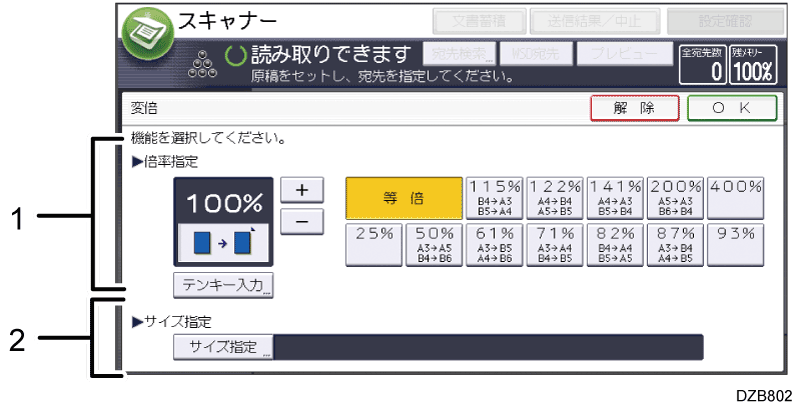Decrease the ratio with the − button
Image resolution: width=792 pixels, height=407 pixels.
tap(302, 222)
